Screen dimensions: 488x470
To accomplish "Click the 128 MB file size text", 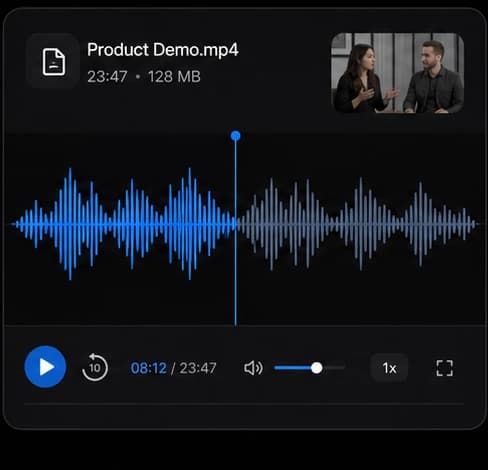I will pyautogui.click(x=174, y=77).
